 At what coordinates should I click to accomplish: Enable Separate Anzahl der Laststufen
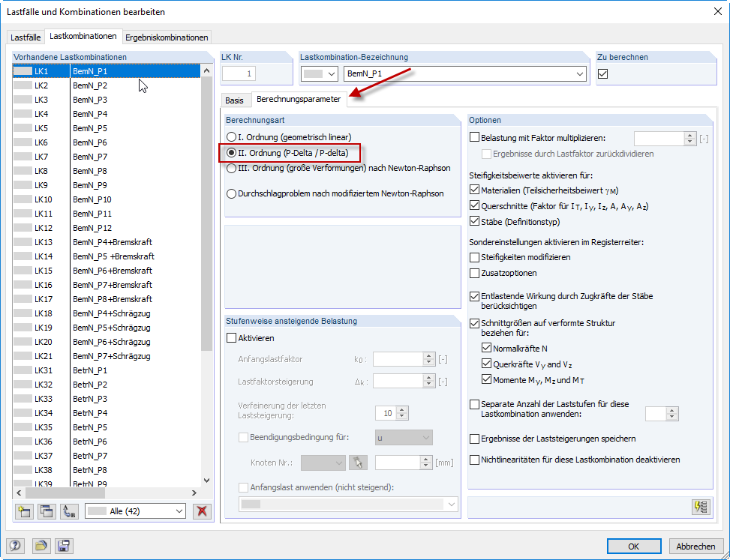[474, 404]
